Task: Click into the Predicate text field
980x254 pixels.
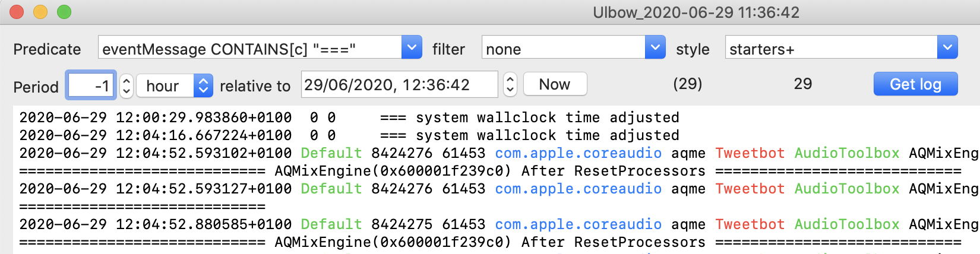Action: click(249, 49)
